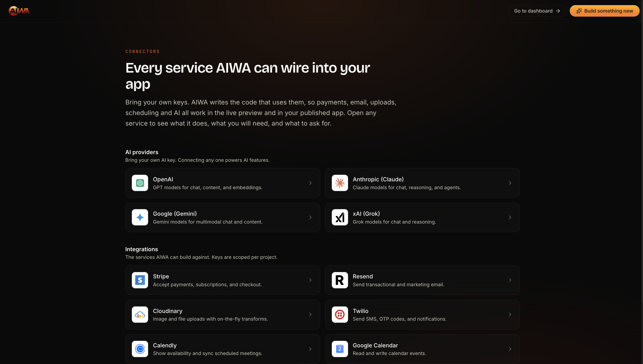
Task: Click the Anthropic Claude starburst icon
Action: click(340, 183)
